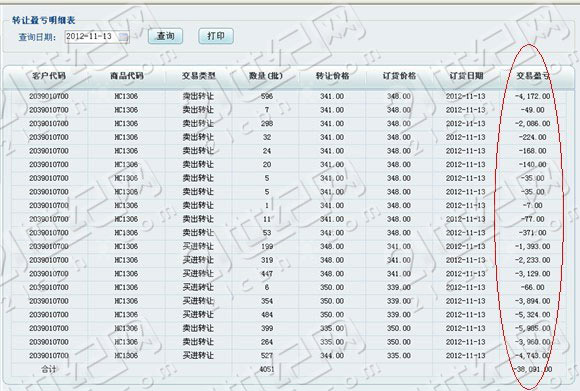The image size is (580, 391).
Task: Select the quantity cell 399
Action: coord(267,328)
